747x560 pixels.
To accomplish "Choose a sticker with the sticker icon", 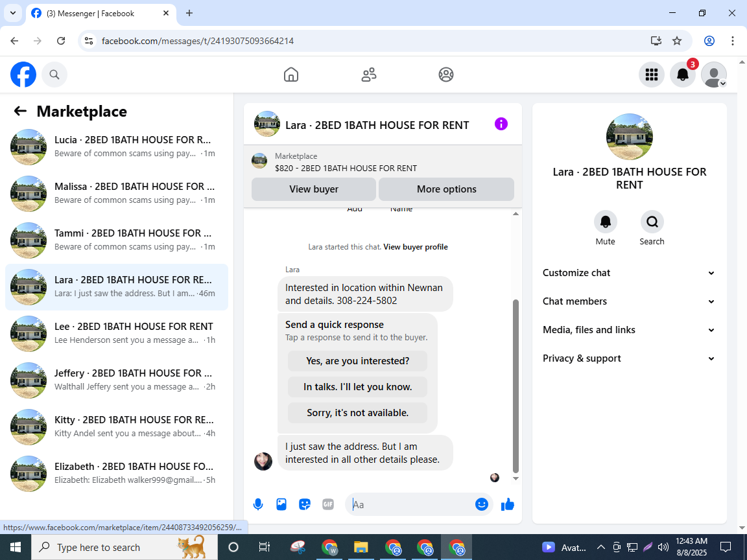I will [304, 504].
